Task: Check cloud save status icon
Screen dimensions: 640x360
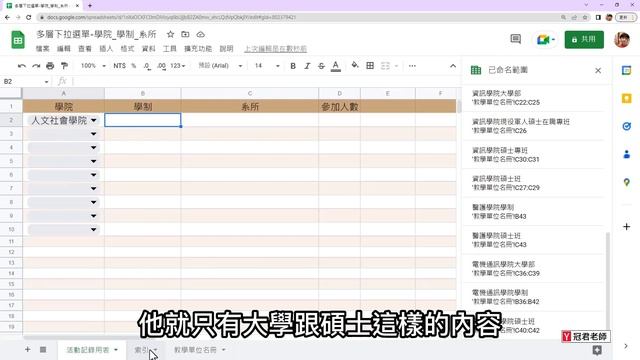Action: point(200,34)
